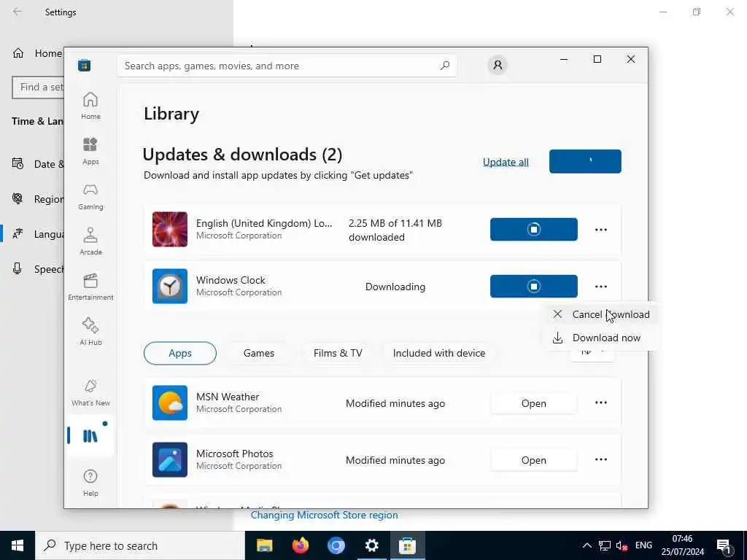Open Help in the Store sidebar

(x=90, y=483)
